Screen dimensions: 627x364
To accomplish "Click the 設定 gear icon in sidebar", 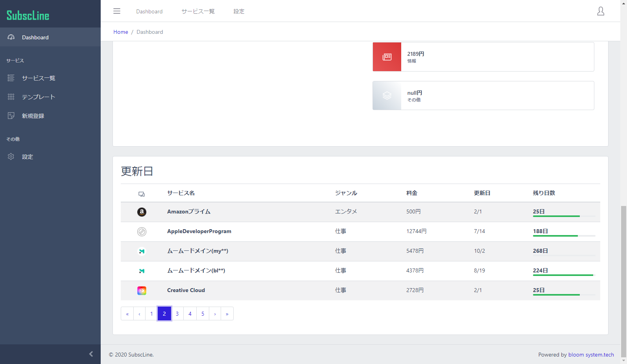I will pyautogui.click(x=11, y=156).
